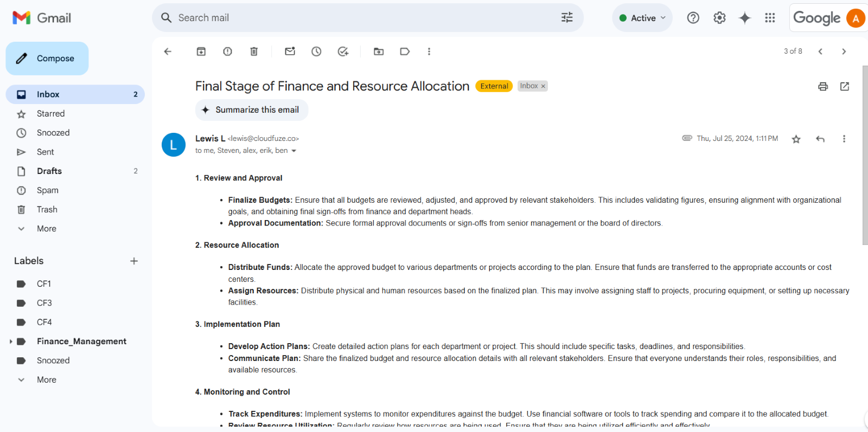This screenshot has width=868, height=432.
Task: Report this email as spam
Action: click(227, 51)
